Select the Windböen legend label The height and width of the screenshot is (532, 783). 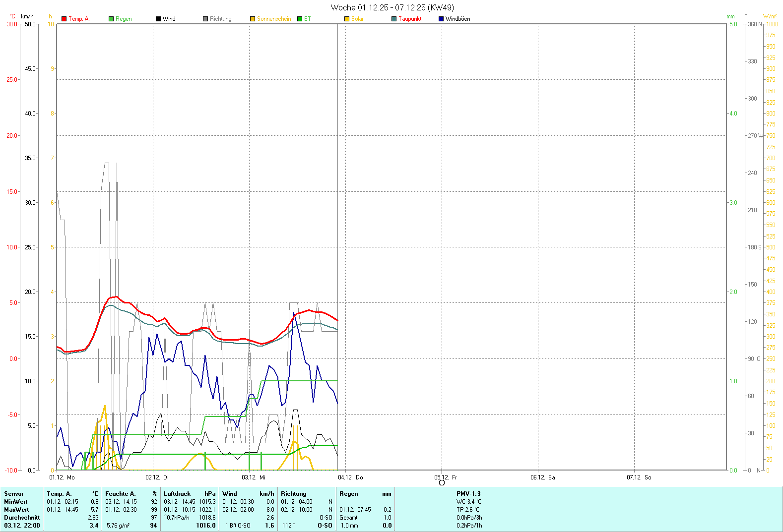pos(457,19)
